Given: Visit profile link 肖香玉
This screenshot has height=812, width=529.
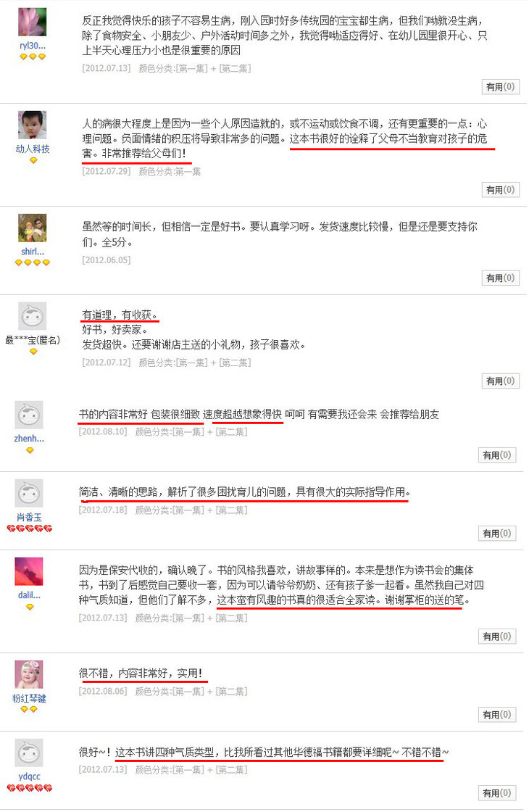Looking at the screenshot, I should click(x=29, y=517).
